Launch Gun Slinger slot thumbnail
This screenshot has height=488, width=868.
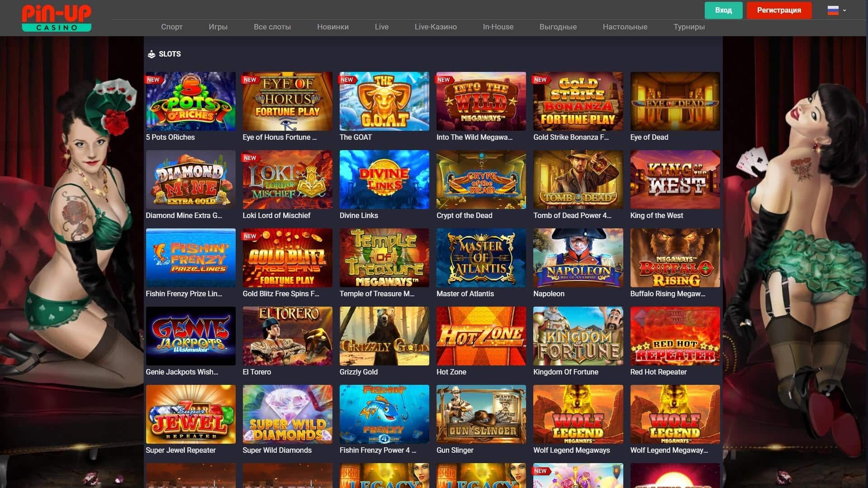tap(481, 414)
